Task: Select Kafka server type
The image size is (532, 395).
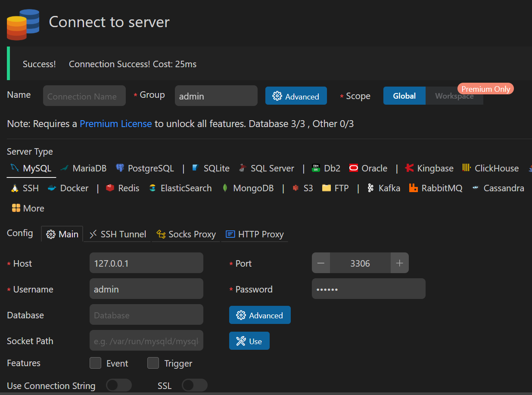Action: [383, 188]
